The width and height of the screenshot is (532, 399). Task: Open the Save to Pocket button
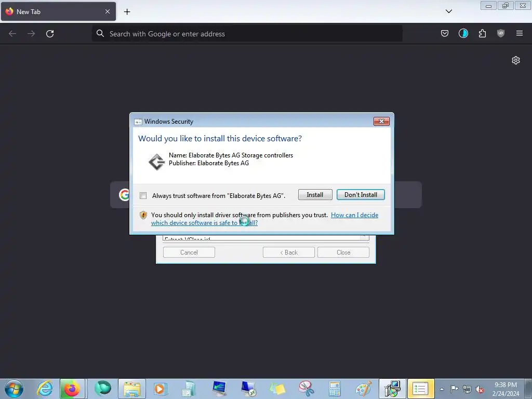pos(445,33)
